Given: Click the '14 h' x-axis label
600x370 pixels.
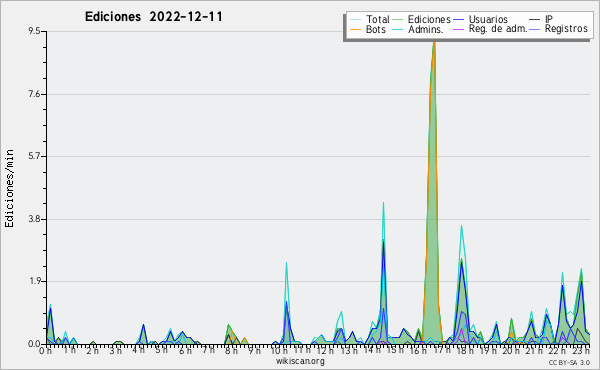Looking at the screenshot, I should pyautogui.click(x=372, y=350).
